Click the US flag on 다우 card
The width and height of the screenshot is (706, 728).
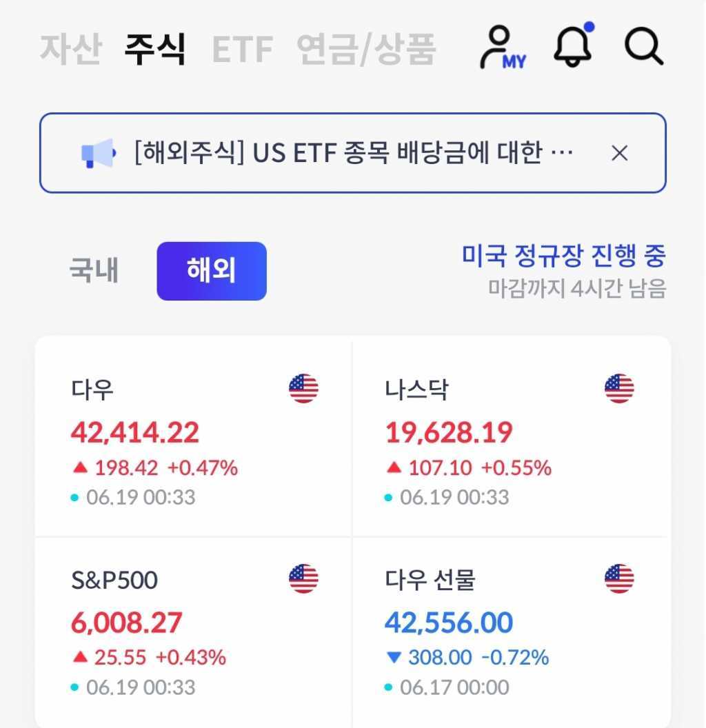point(303,389)
